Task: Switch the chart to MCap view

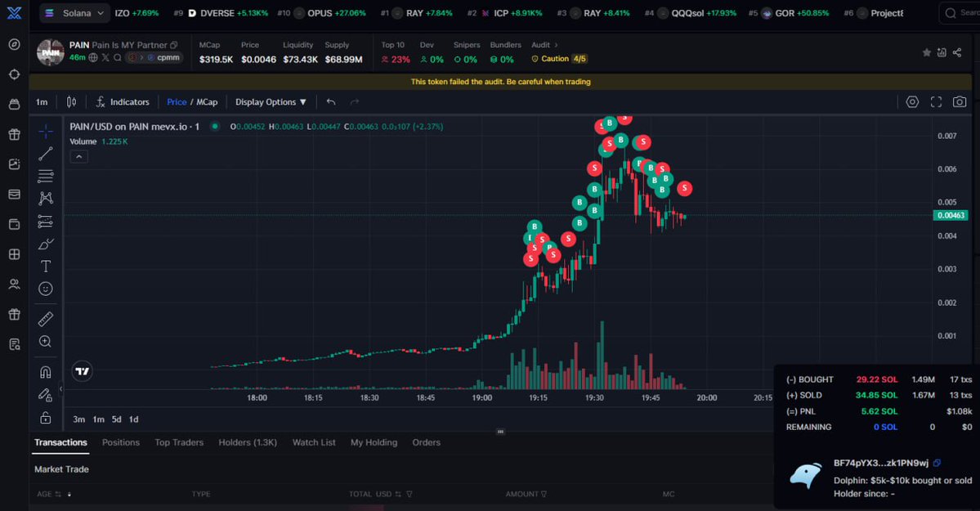Action: click(x=208, y=102)
